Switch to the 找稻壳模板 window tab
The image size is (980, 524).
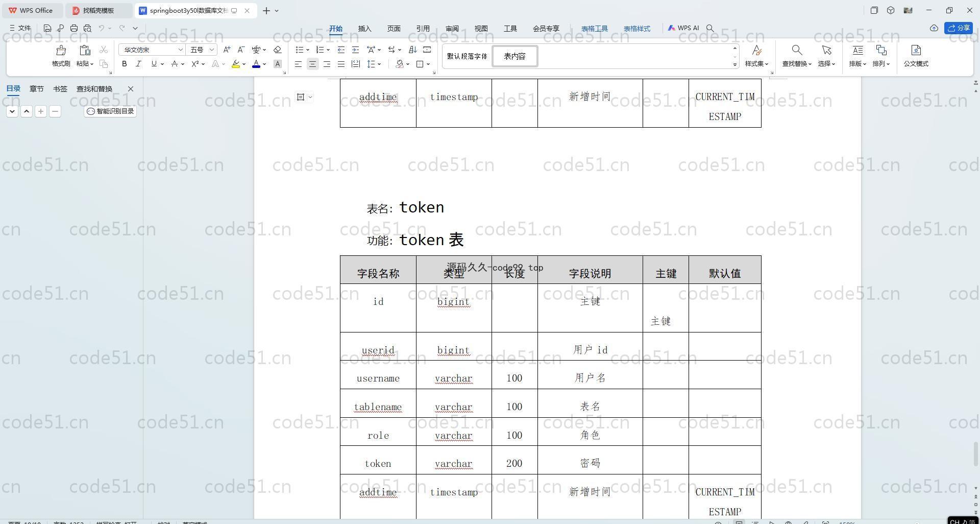[98, 11]
